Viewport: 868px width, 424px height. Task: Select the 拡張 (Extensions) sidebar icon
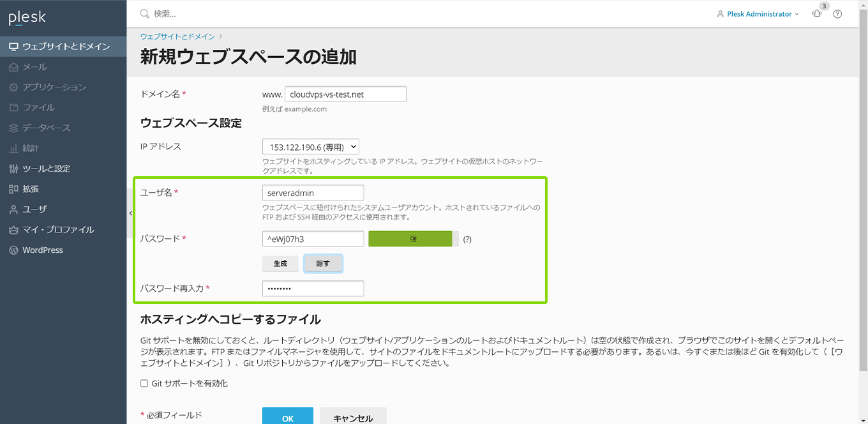click(x=13, y=188)
